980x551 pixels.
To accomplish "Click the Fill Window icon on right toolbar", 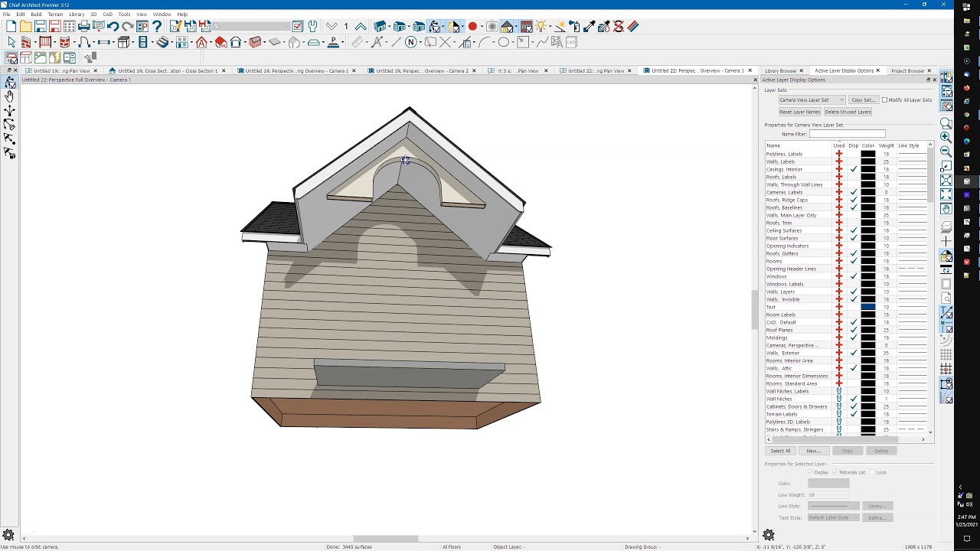I will tap(946, 181).
